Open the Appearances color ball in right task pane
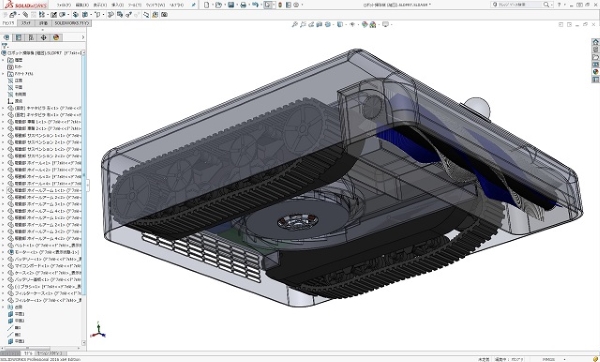Image resolution: width=600 pixels, height=362 pixels. click(x=595, y=72)
